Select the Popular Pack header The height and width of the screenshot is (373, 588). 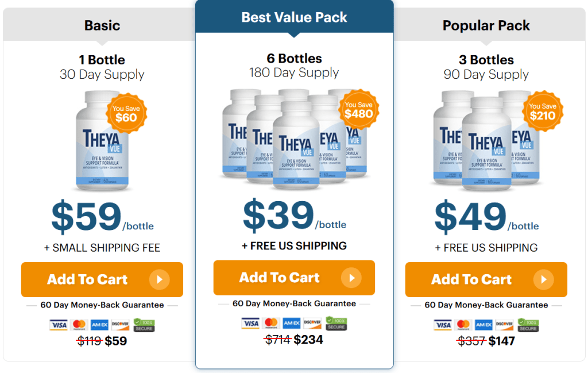point(486,25)
